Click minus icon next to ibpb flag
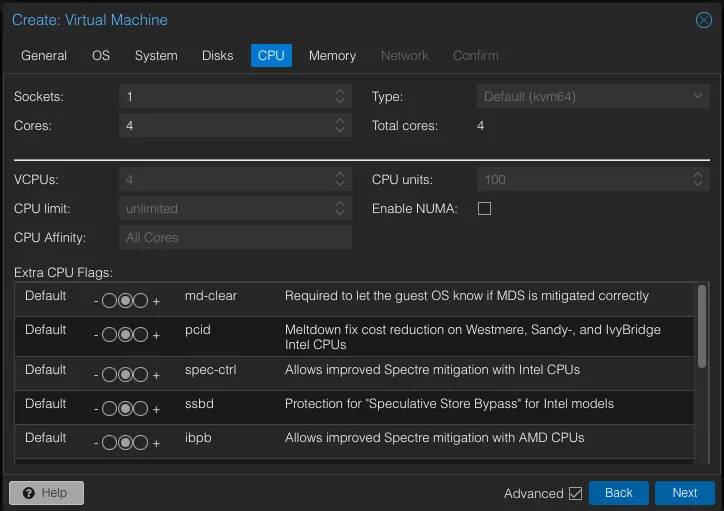 pyautogui.click(x=95, y=443)
